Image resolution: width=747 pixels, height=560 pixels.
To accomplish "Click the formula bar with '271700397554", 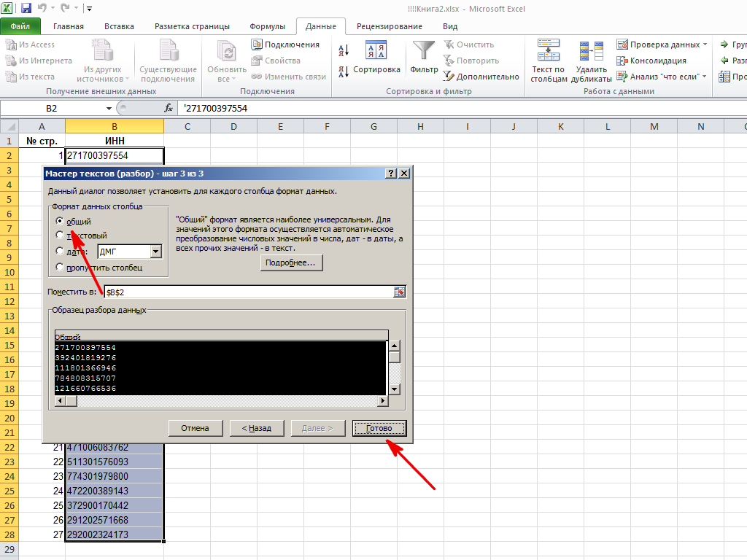I will [462, 108].
